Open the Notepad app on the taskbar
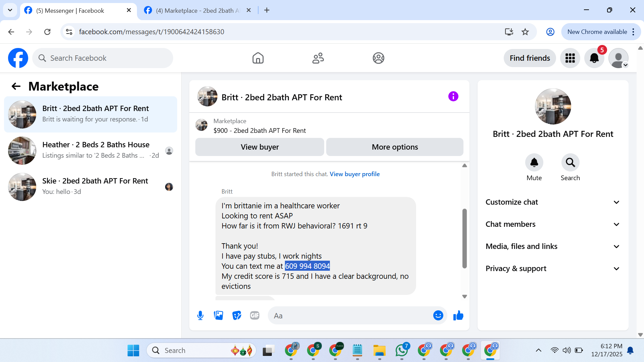644x362 pixels. [x=357, y=351]
